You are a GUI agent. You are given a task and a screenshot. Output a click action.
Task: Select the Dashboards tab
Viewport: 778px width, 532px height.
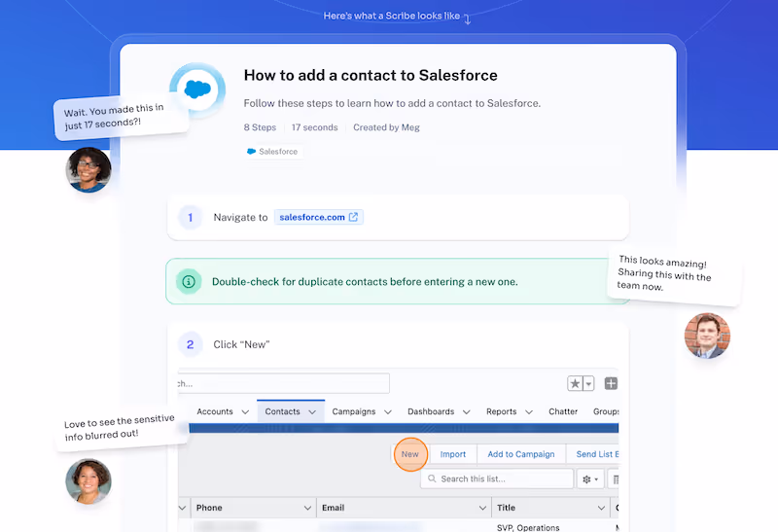(431, 411)
